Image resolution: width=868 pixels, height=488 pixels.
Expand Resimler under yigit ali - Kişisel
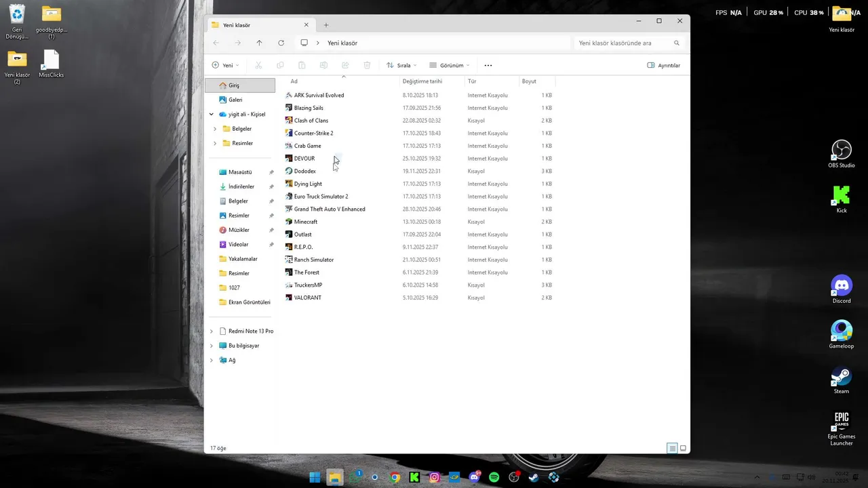click(215, 143)
